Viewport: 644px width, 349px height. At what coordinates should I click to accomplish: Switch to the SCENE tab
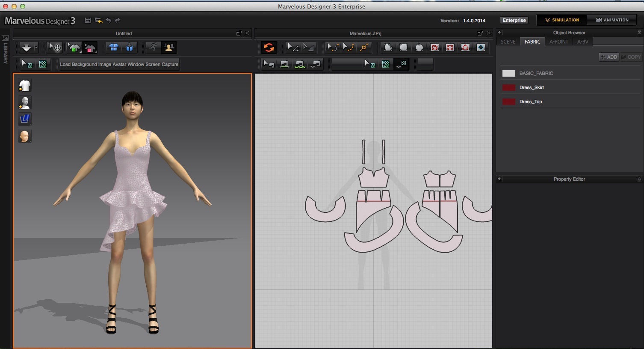point(508,42)
